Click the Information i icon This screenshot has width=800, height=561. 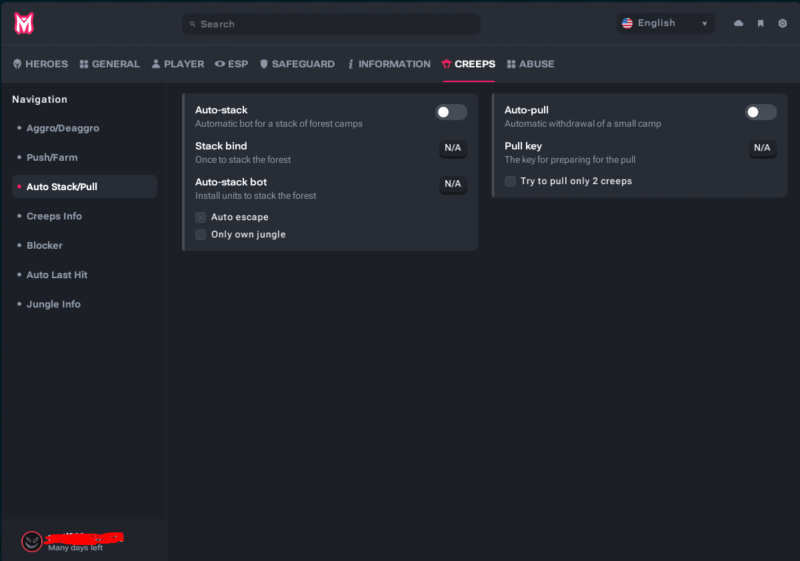(351, 64)
